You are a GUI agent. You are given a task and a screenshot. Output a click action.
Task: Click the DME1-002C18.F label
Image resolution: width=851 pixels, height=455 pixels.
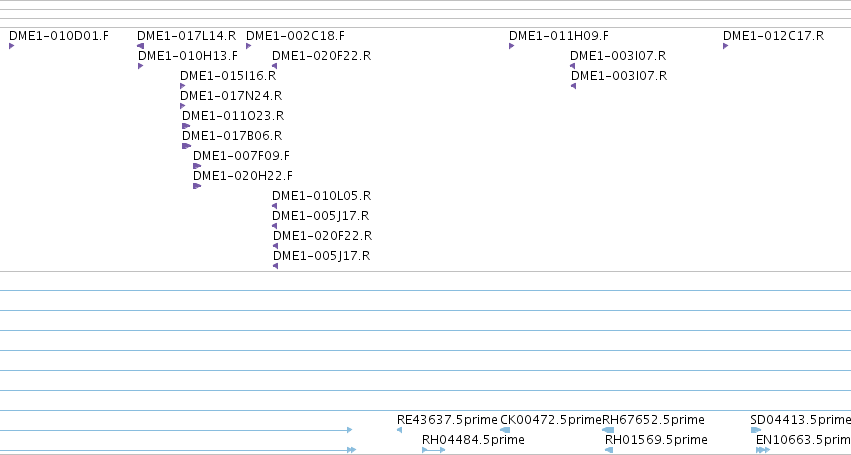click(x=295, y=36)
